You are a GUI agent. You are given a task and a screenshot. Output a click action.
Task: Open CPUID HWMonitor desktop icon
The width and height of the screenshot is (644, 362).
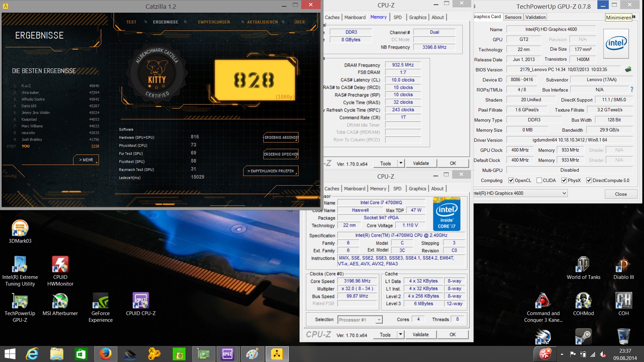60,271
